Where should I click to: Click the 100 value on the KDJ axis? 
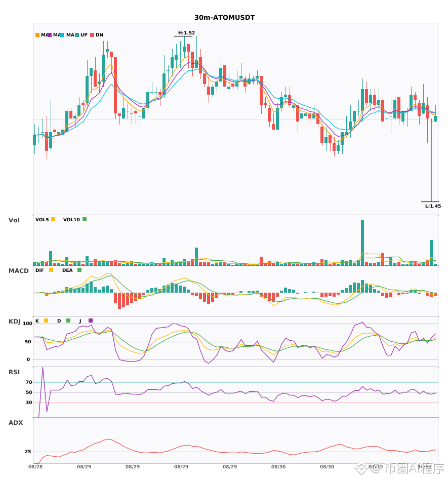click(x=28, y=324)
